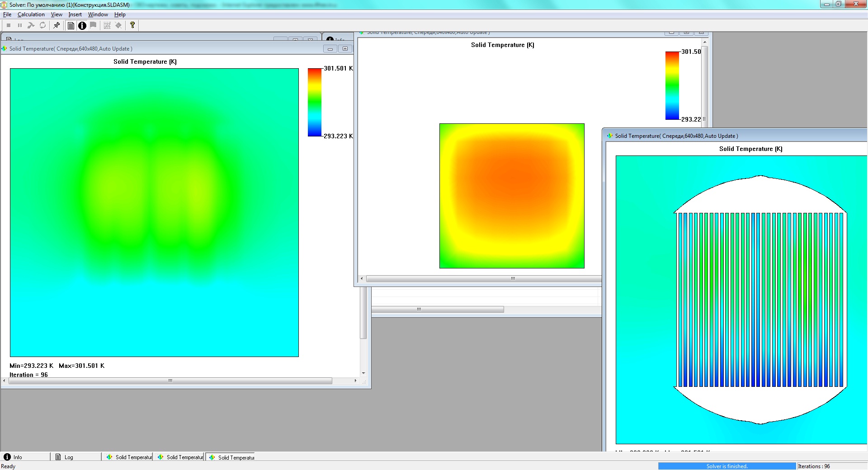Viewport: 868px width, 470px height.
Task: Expand the View menu
Action: pyautogui.click(x=57, y=14)
